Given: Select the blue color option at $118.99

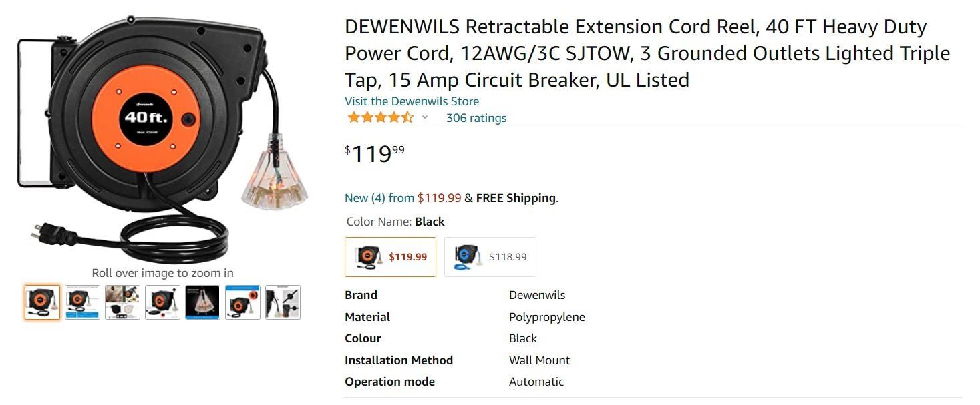Looking at the screenshot, I should [490, 257].
